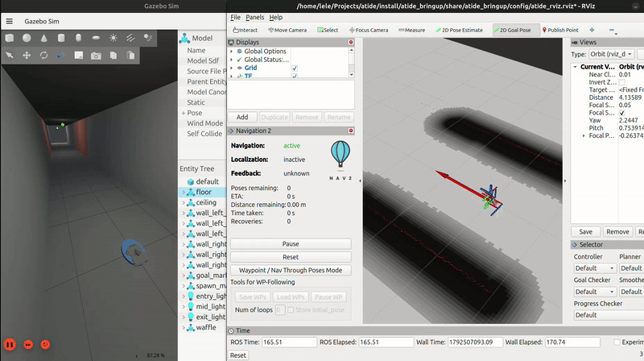
Task: Activate the 2D Goal Pose tool
Action: pyautogui.click(x=516, y=30)
